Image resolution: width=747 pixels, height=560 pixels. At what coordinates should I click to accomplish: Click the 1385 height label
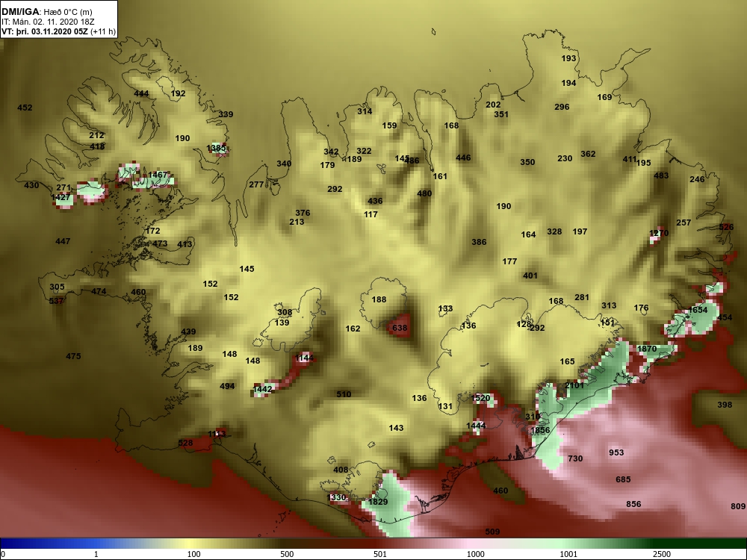pos(217,148)
